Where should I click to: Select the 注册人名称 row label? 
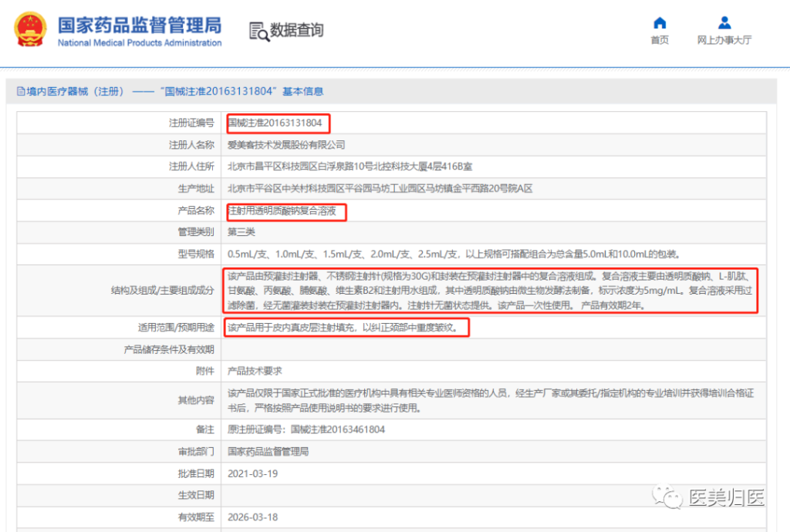(191, 145)
